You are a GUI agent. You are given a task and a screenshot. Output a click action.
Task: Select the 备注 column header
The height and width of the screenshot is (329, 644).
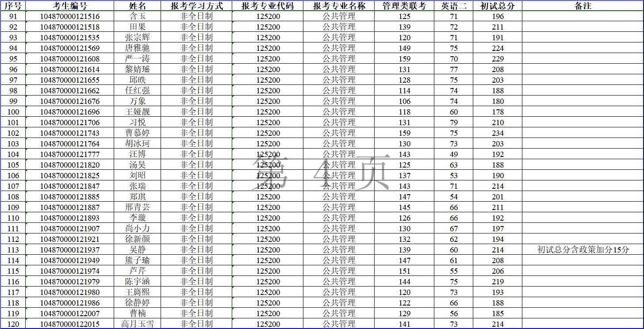(x=583, y=6)
